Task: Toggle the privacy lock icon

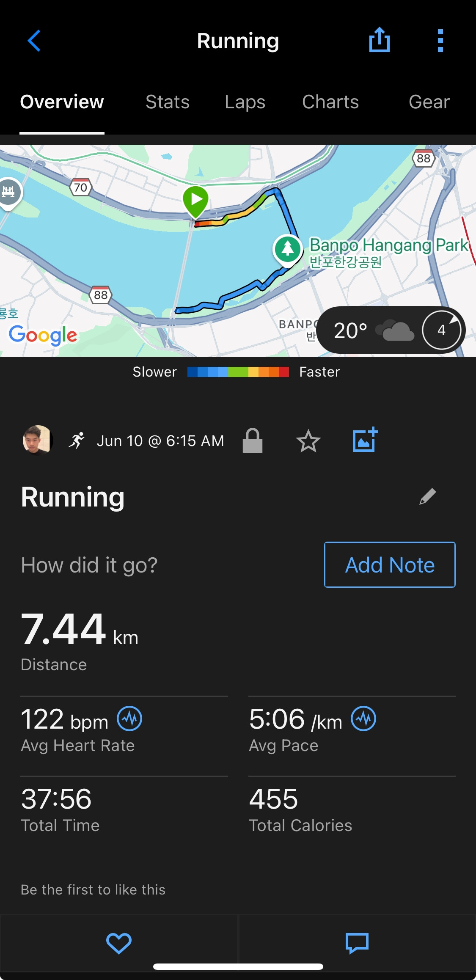Action: coord(253,440)
